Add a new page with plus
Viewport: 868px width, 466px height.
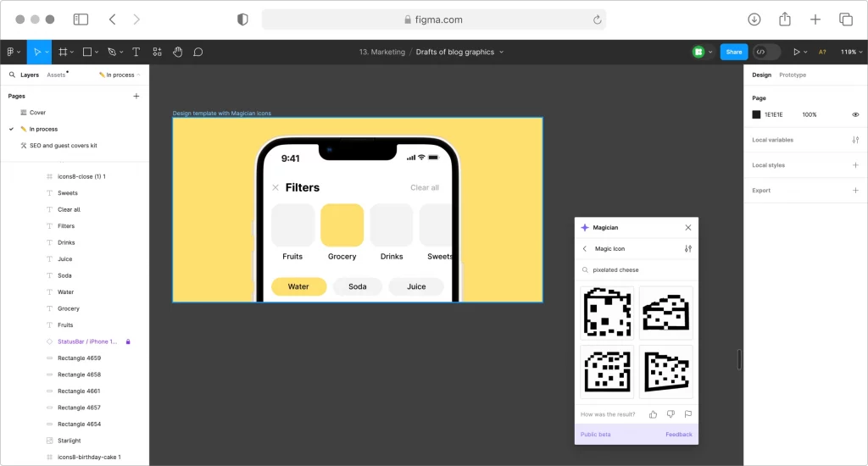(x=136, y=97)
